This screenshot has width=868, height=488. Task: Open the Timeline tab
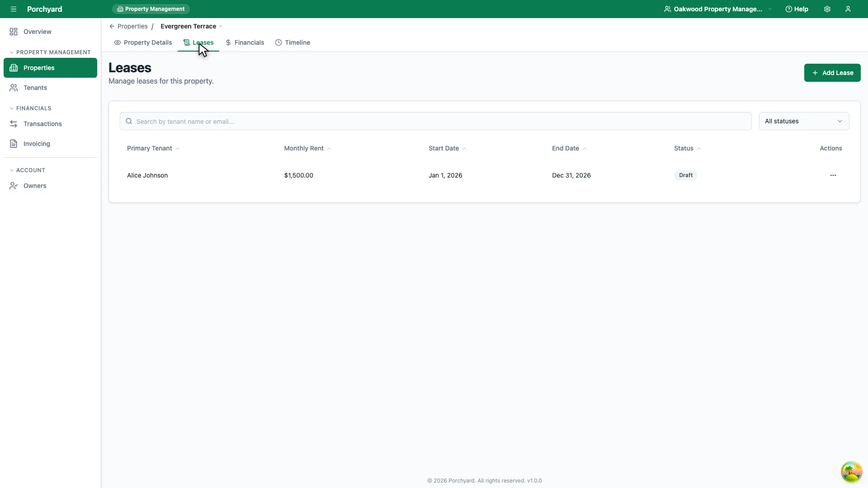[292, 42]
